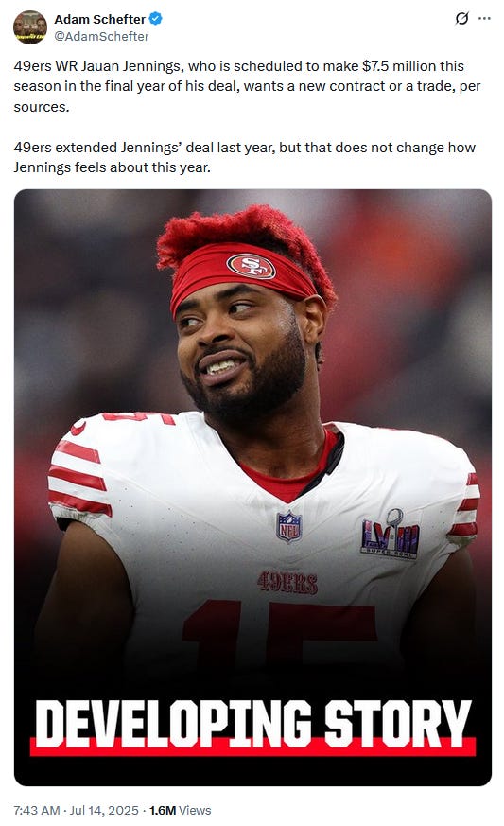Open the Grok slashed-circle icon
The height and width of the screenshot is (826, 504).
pos(461,19)
